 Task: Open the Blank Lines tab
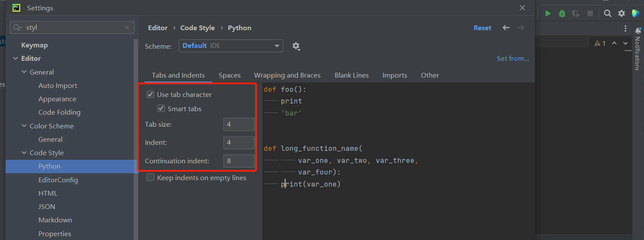coord(352,75)
